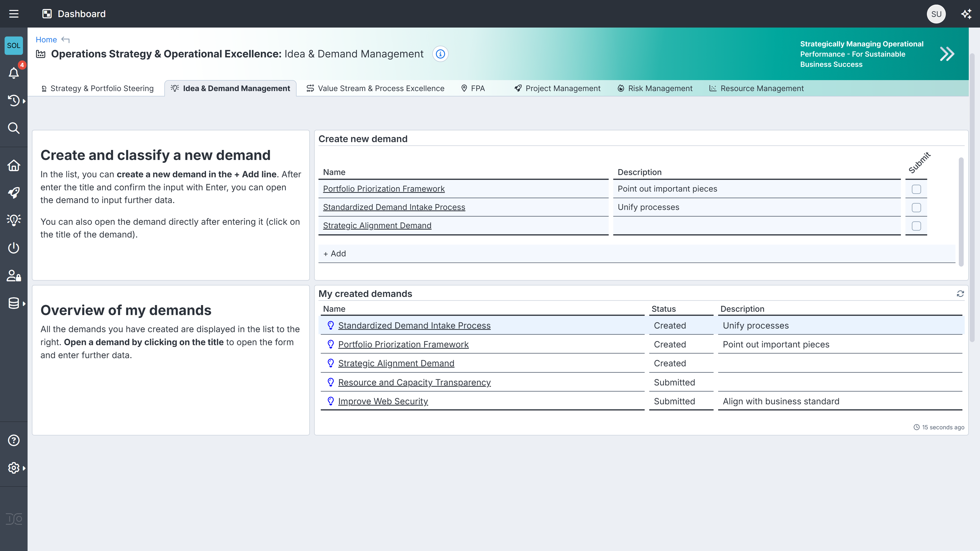
Task: Open the Improve Web Security demand
Action: [383, 401]
